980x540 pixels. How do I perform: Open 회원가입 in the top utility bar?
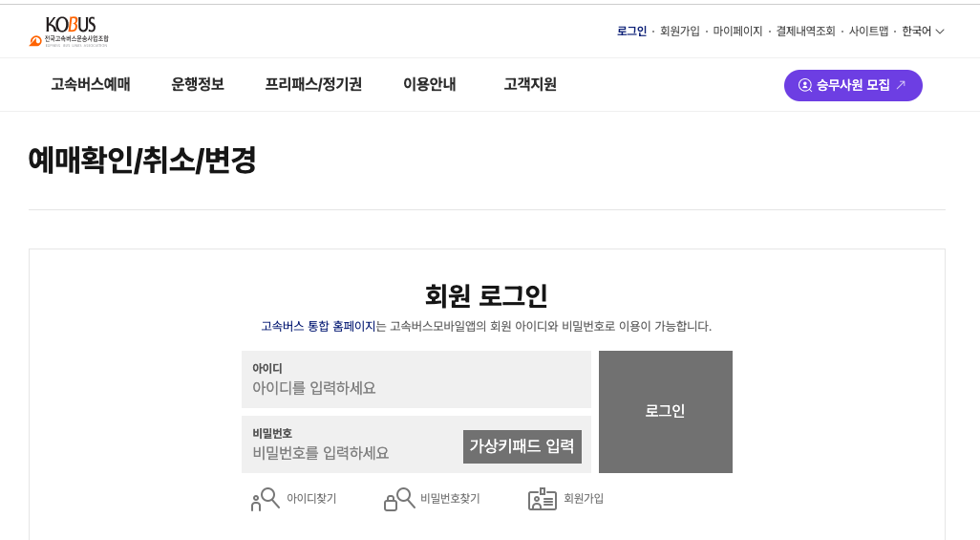click(680, 32)
